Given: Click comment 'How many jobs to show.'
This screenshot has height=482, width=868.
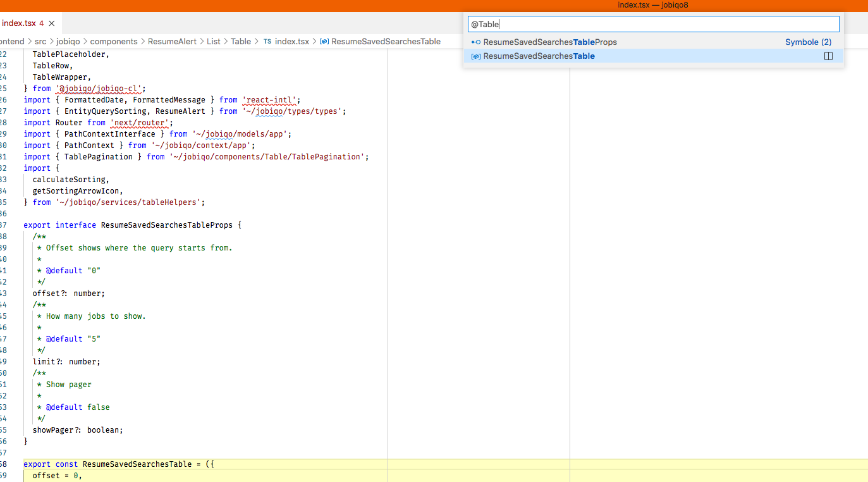Looking at the screenshot, I should tap(95, 316).
